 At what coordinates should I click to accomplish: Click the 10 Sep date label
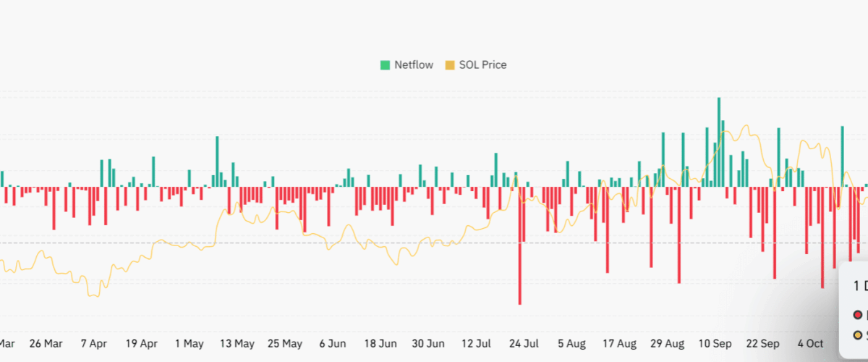coord(714,343)
